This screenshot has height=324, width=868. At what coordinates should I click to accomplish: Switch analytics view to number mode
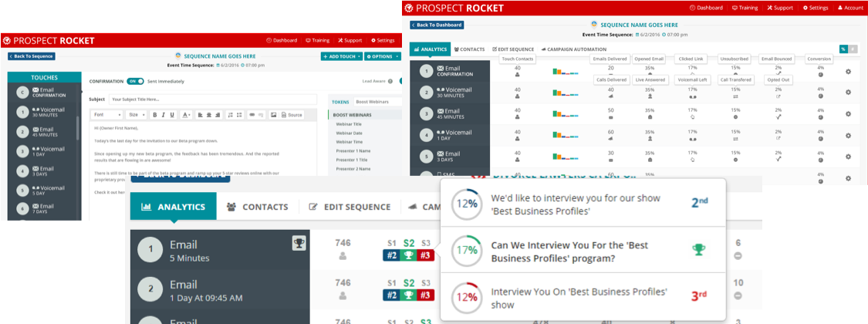853,49
